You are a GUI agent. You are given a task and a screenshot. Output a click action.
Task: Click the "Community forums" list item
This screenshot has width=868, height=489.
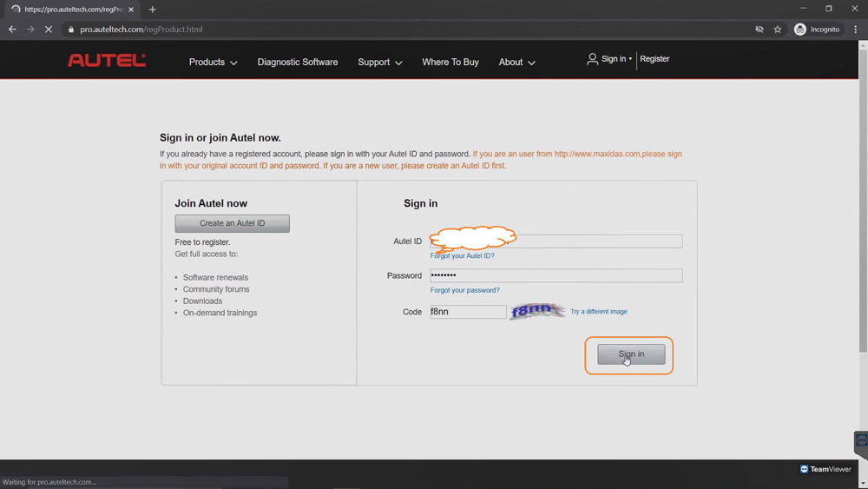click(216, 289)
